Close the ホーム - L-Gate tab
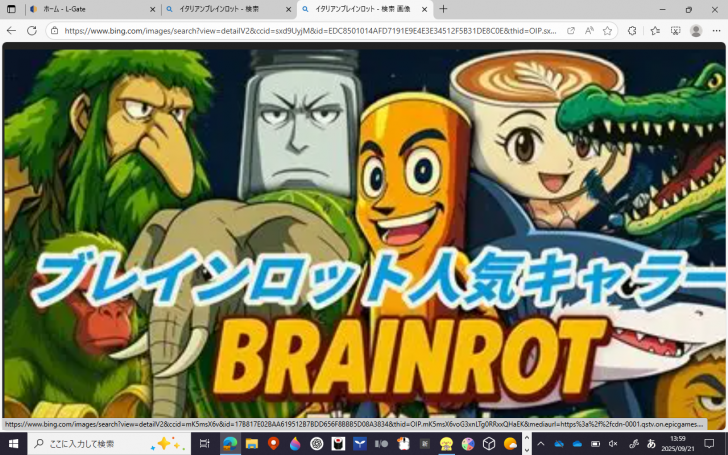The image size is (728, 455). click(152, 9)
